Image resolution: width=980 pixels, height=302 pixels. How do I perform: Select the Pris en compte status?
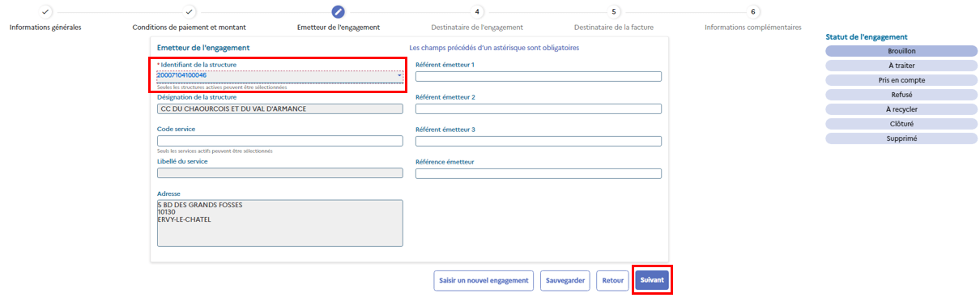901,80
